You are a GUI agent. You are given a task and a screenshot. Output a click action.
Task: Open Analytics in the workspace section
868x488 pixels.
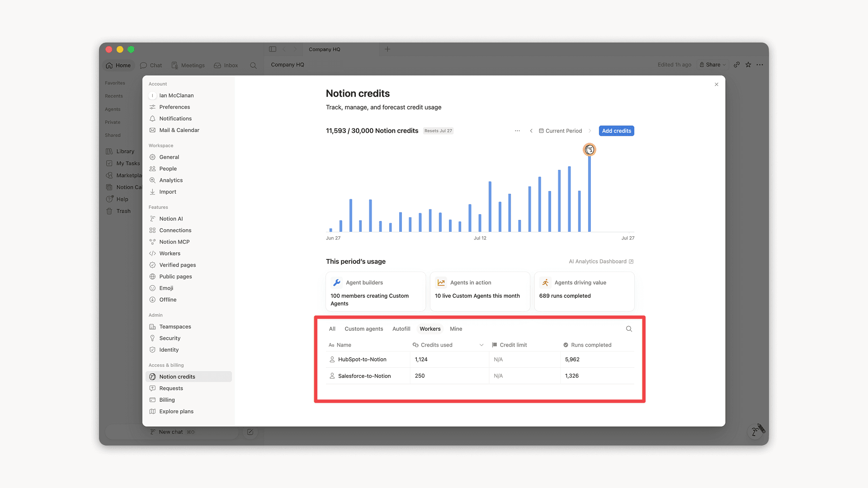(189, 180)
